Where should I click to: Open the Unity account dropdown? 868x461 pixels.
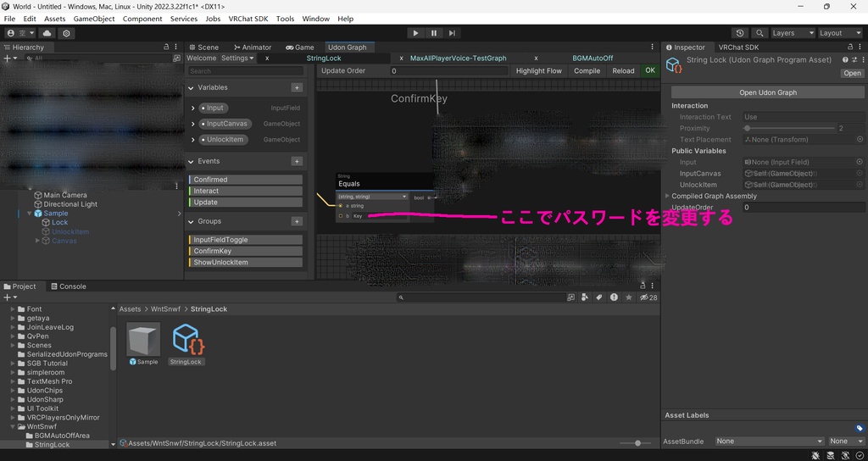20,33
